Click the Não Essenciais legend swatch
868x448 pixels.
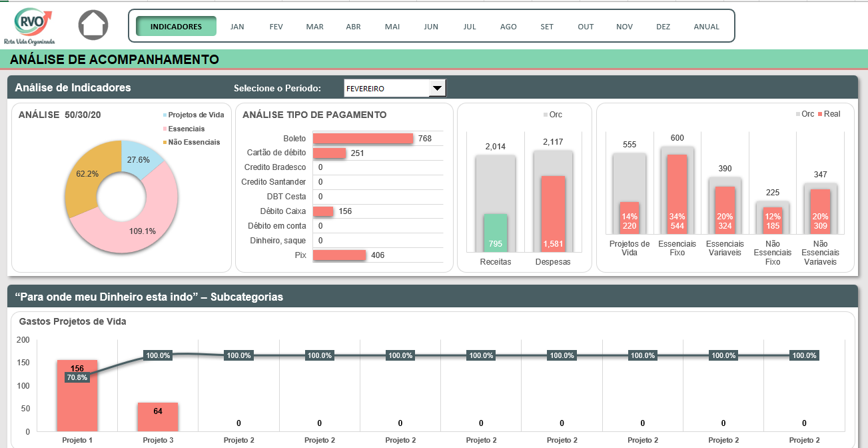click(165, 142)
